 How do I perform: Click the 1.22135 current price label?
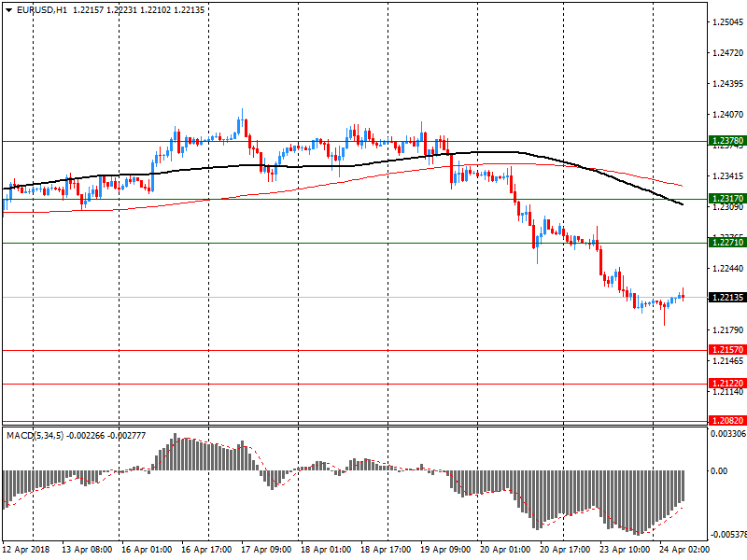click(x=727, y=298)
